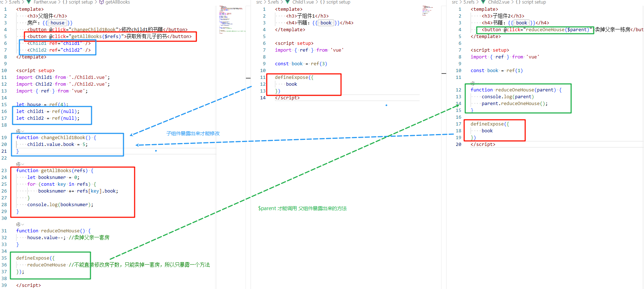Click the braces icon before Farther.vue's script setup
644x289 pixels.
[65, 2]
